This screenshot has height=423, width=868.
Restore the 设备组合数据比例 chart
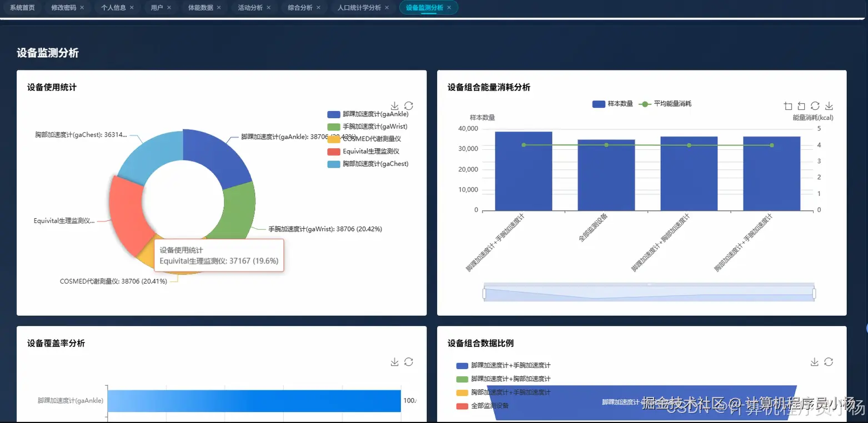829,362
